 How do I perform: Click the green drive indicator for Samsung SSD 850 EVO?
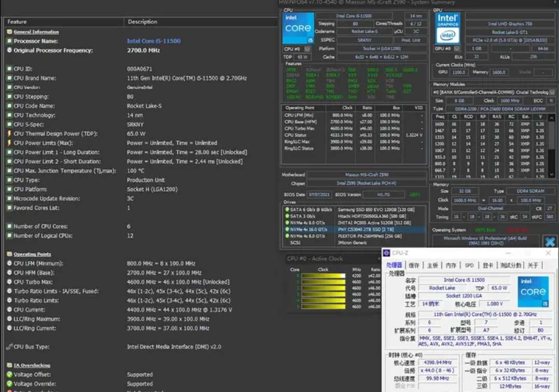pos(287,209)
